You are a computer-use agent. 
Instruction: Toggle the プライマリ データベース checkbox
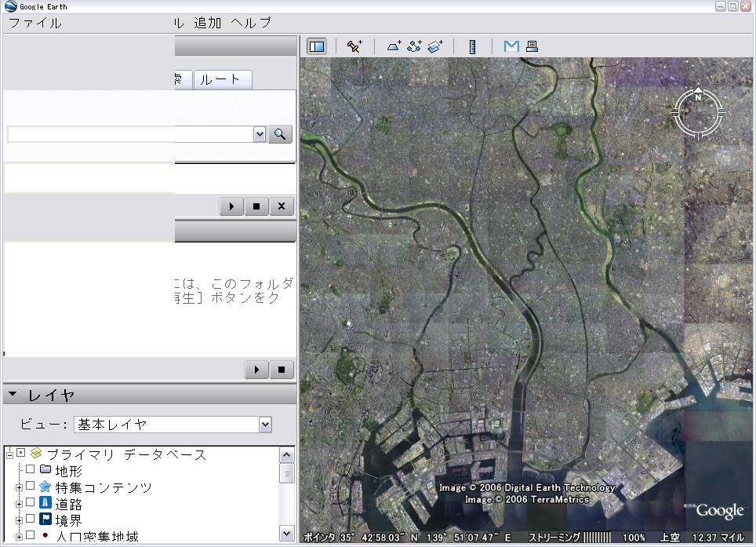20,453
